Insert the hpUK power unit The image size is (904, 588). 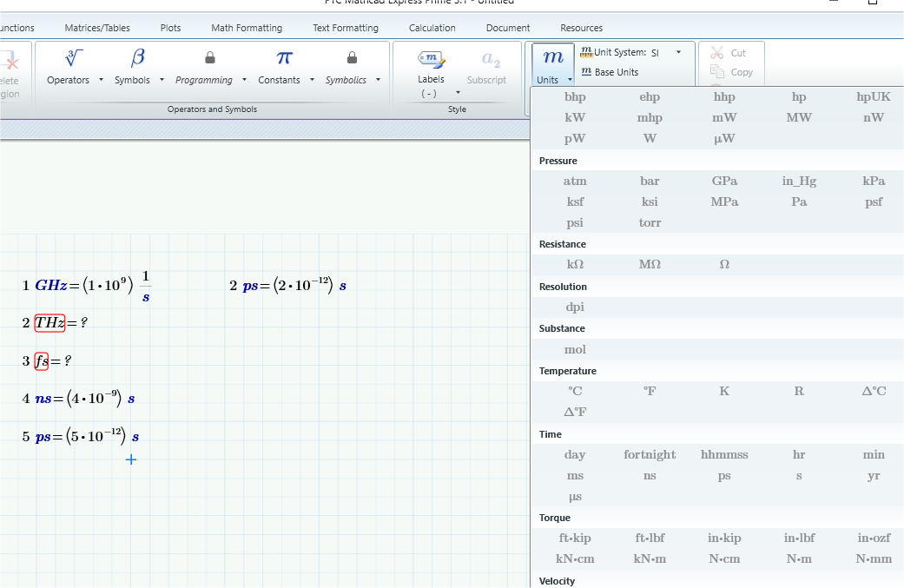(874, 97)
